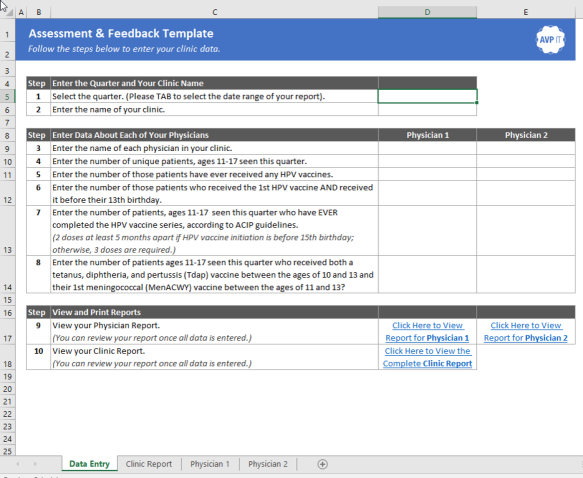Viewport: 583px width, 478px height.
Task: Select the Data Entry sheet tab
Action: point(89,464)
